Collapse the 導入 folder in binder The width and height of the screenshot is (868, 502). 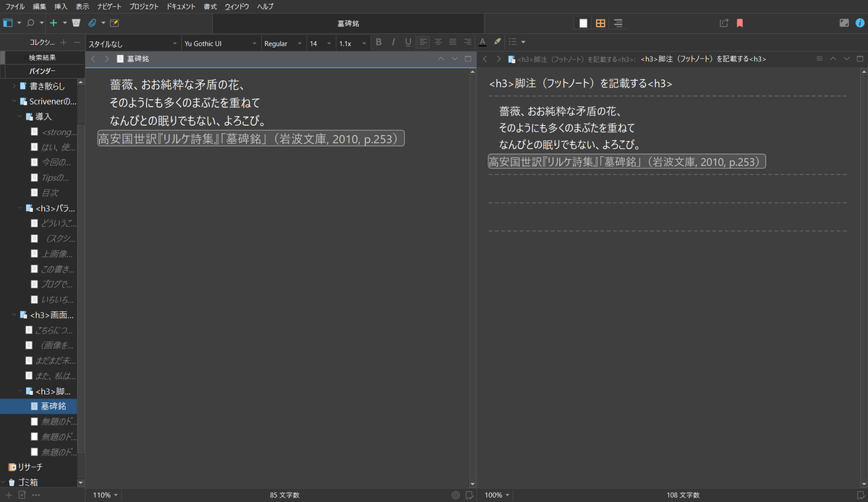[x=20, y=116]
